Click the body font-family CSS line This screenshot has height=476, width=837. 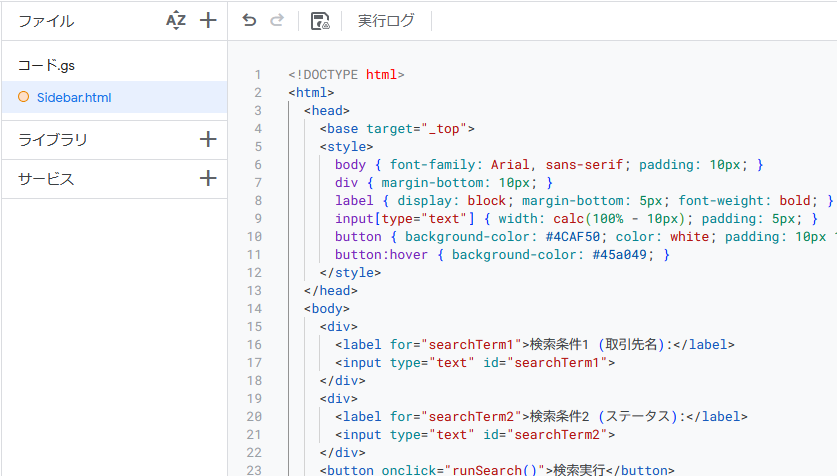coord(549,164)
